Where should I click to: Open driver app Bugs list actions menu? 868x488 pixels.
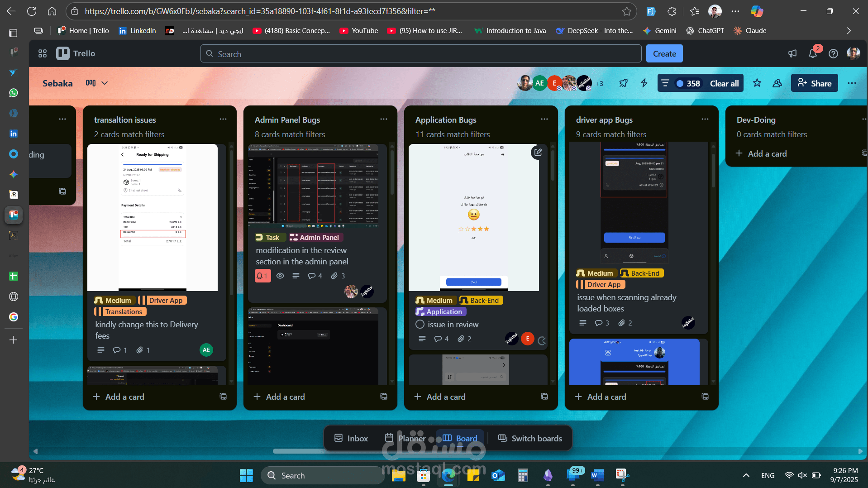[705, 119]
